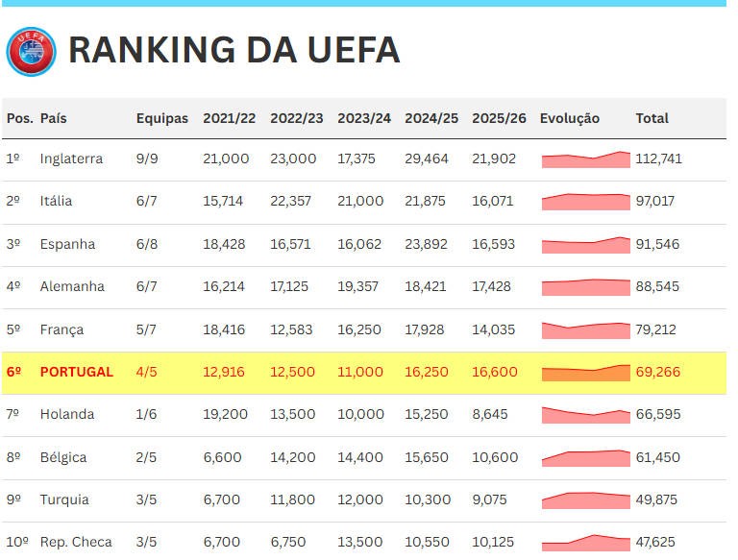The height and width of the screenshot is (560, 738).
Task: Click the Evolução column header
Action: 569,118
